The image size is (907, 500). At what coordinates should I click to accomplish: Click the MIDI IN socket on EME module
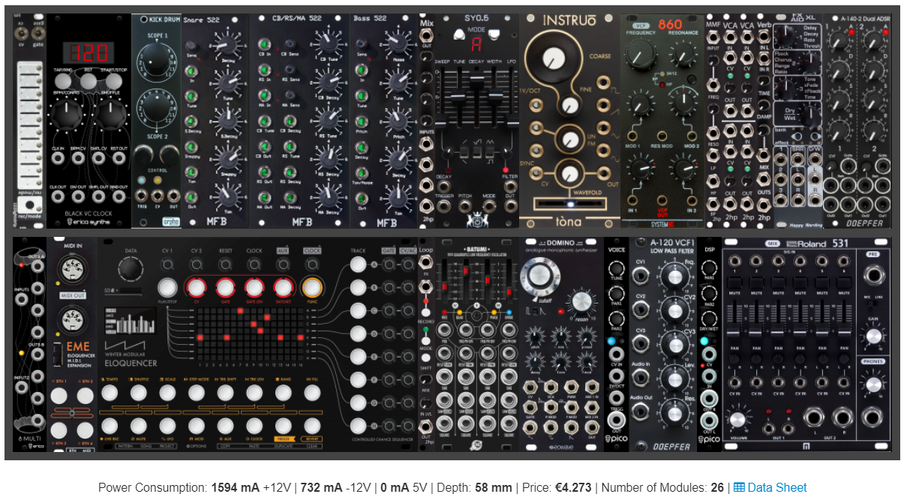[x=72, y=269]
